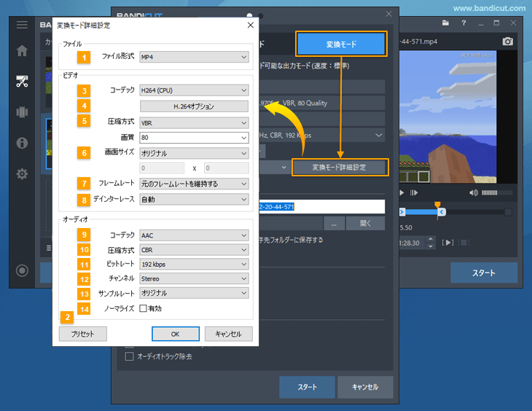Open the screen size Original dropdown
This screenshot has width=532, height=411.
[x=194, y=153]
